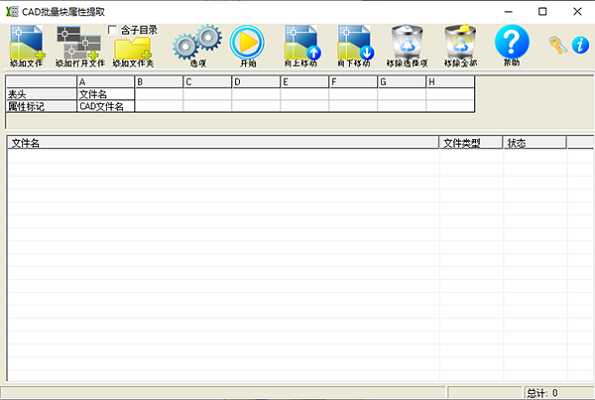Viewport: 595px width, 400px height.
Task: Sort file list by 文件名 column header
Action: pos(223,143)
